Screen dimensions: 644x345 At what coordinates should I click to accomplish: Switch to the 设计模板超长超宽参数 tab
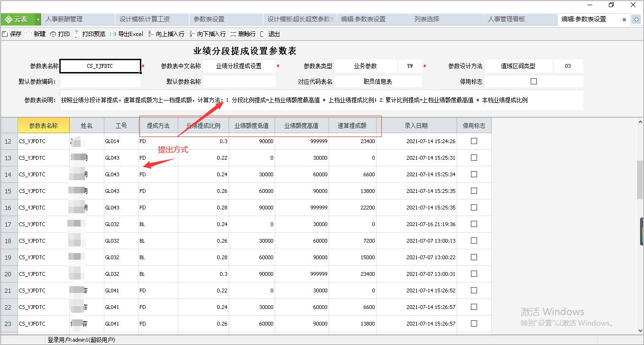(x=300, y=19)
